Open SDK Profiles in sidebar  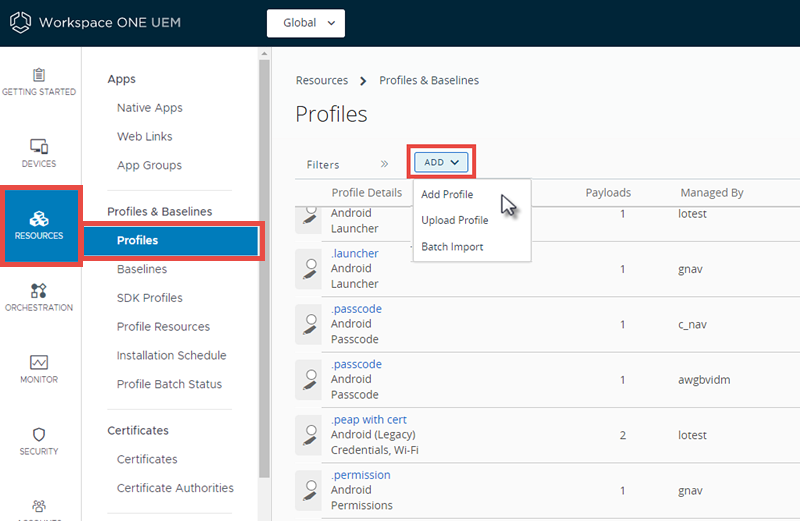(149, 298)
